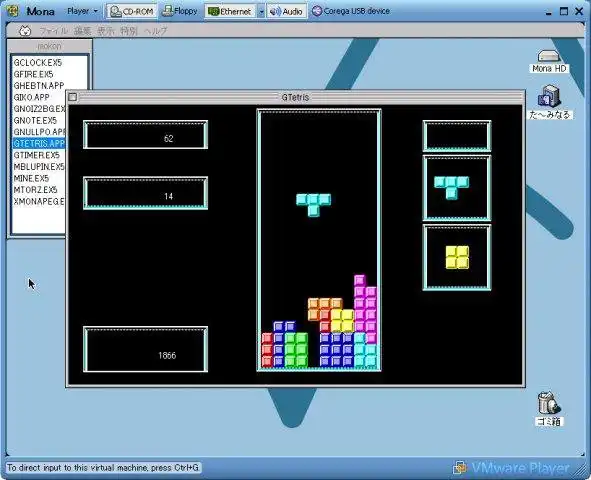591x480 pixels.
Task: Click the box showing value 14
Action: (x=145, y=193)
